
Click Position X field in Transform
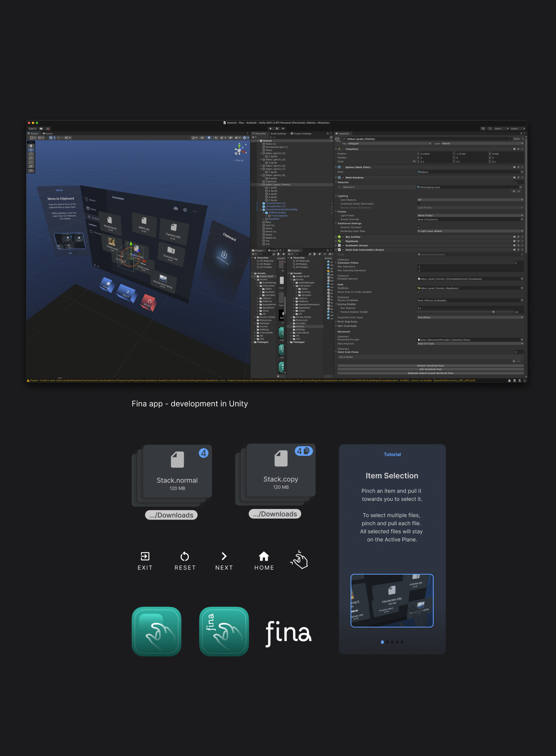pos(436,154)
